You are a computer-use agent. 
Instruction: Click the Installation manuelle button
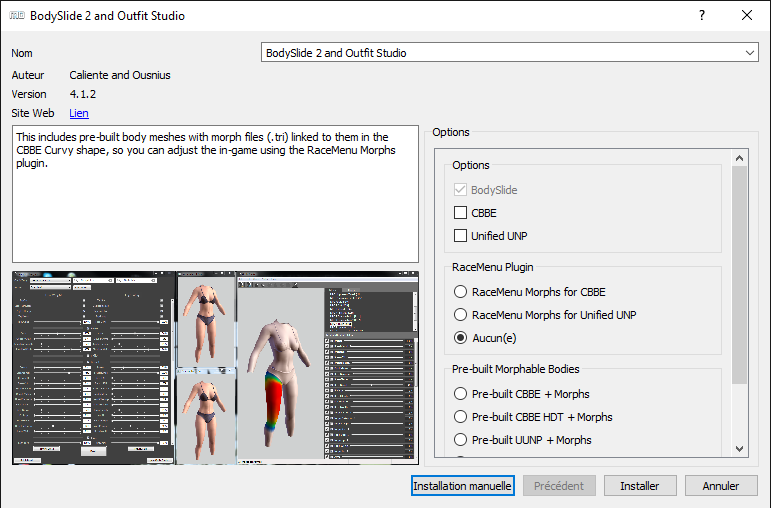click(463, 486)
